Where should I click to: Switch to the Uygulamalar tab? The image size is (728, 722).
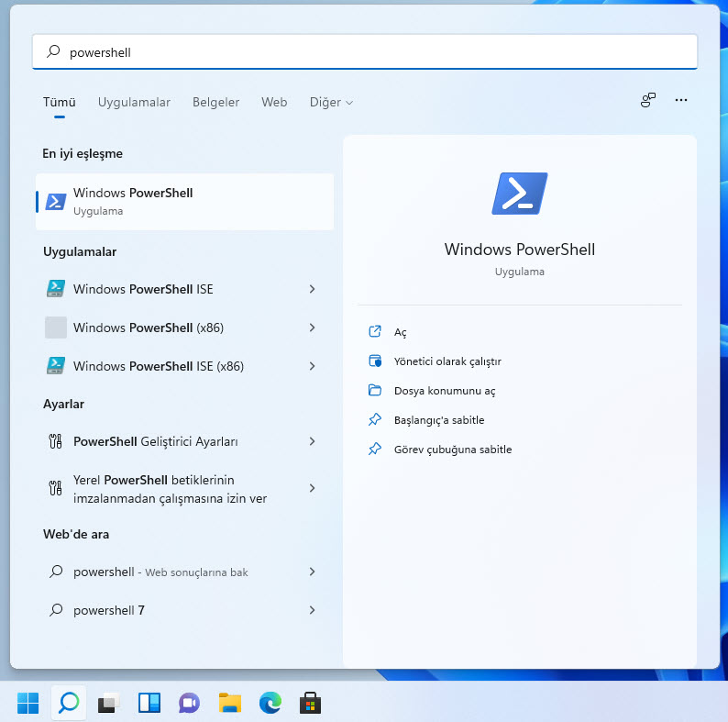(134, 102)
